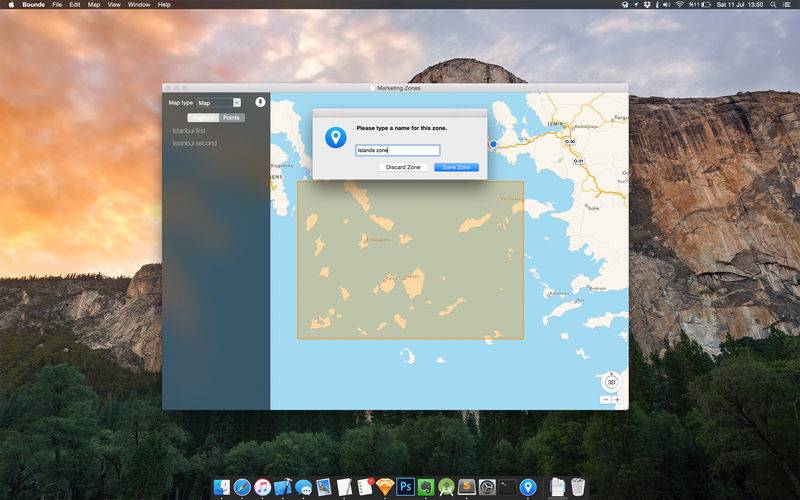Screen dimensions: 800x500
Task: Open the View menu in menu bar
Action: [114, 5]
